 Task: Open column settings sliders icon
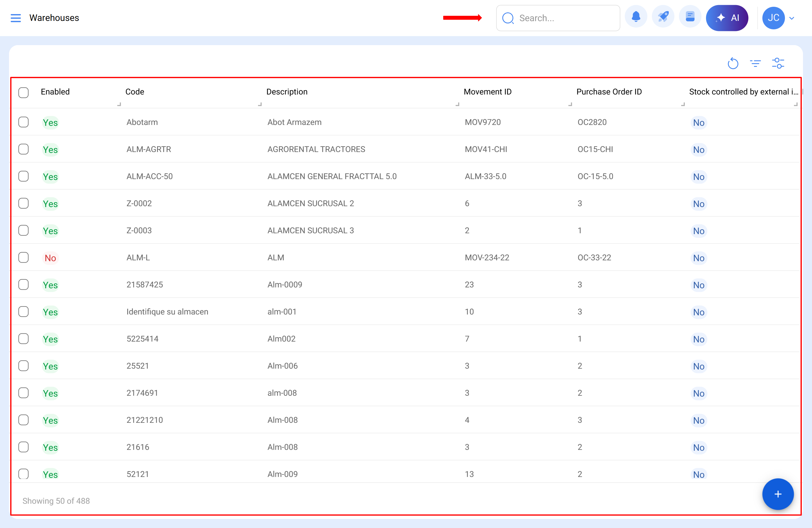pyautogui.click(x=778, y=63)
